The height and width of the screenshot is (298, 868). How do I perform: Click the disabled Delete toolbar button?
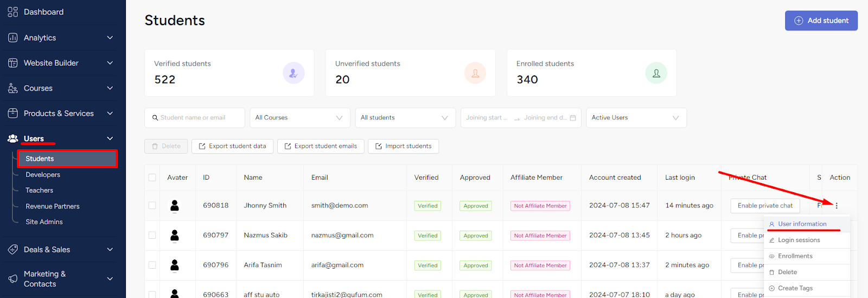click(166, 147)
